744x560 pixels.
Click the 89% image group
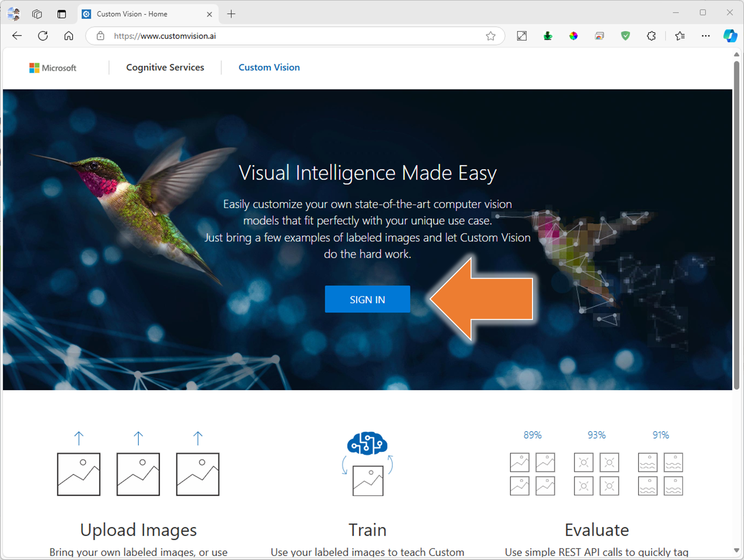[x=532, y=474]
